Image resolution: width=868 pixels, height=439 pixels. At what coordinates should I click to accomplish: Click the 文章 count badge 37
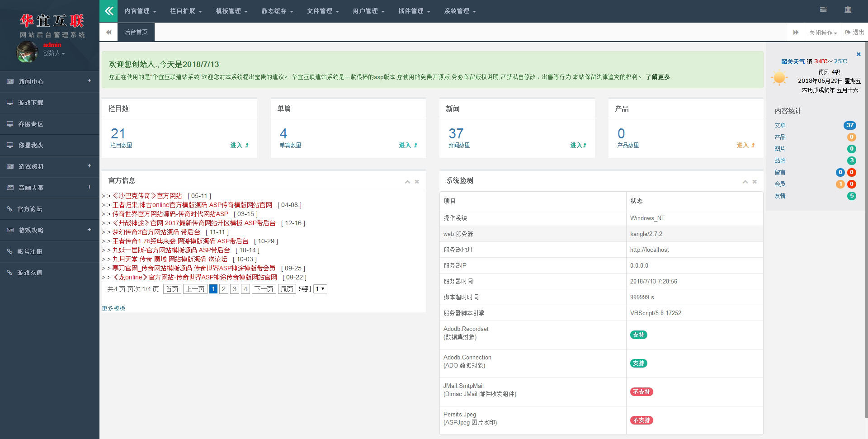[x=849, y=125]
